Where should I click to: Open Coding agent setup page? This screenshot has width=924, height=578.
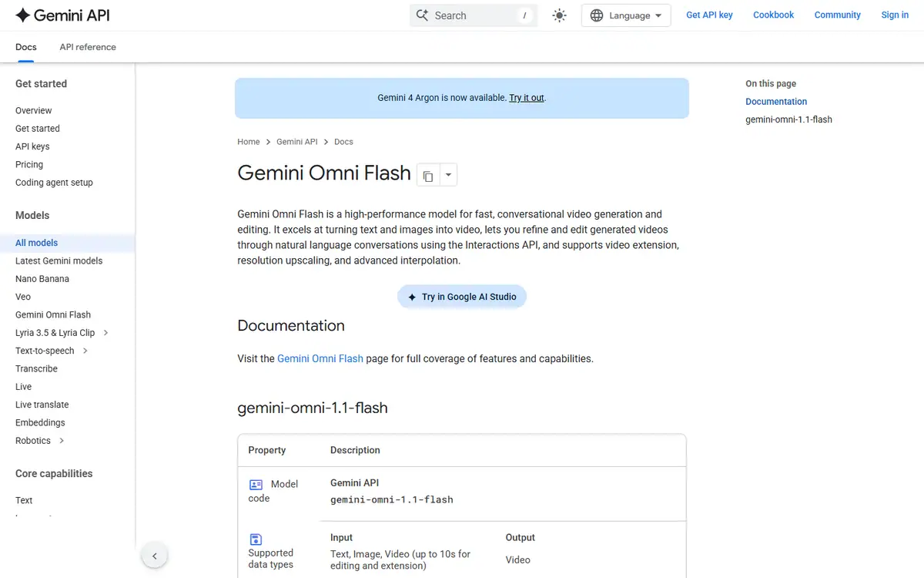[x=54, y=183]
